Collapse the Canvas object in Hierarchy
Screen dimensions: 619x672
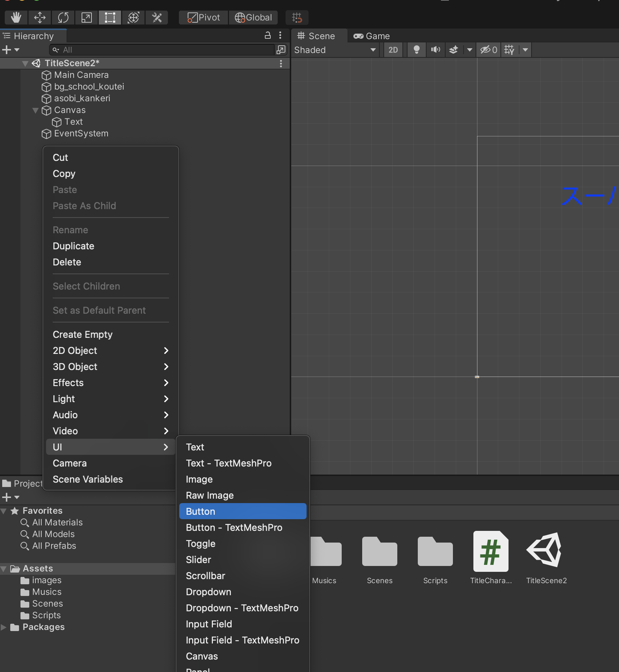pyautogui.click(x=35, y=110)
